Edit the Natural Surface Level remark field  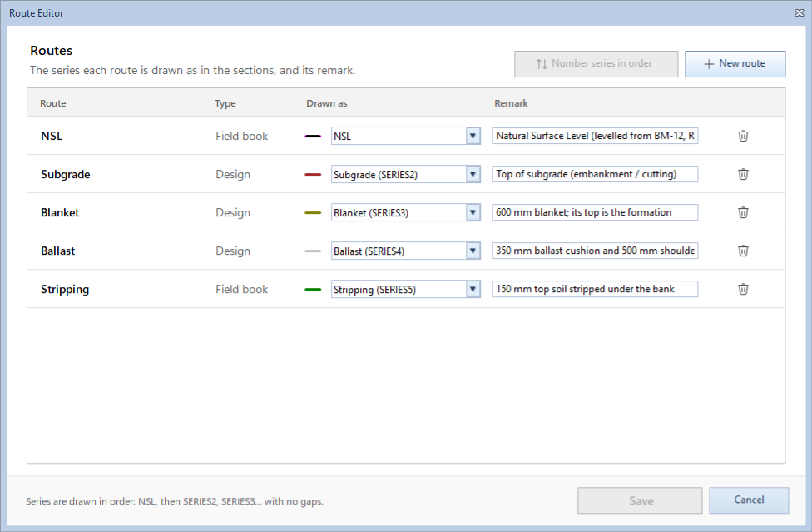pos(595,136)
